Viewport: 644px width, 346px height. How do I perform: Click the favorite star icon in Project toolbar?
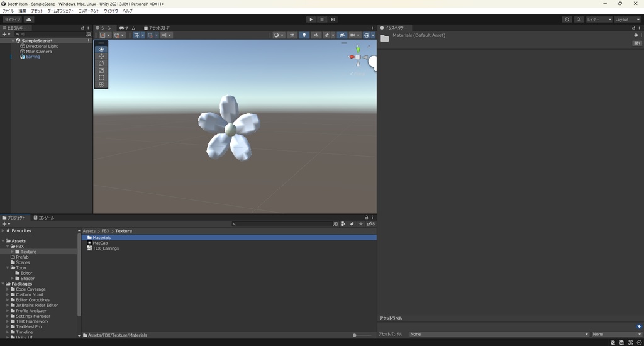coord(360,224)
